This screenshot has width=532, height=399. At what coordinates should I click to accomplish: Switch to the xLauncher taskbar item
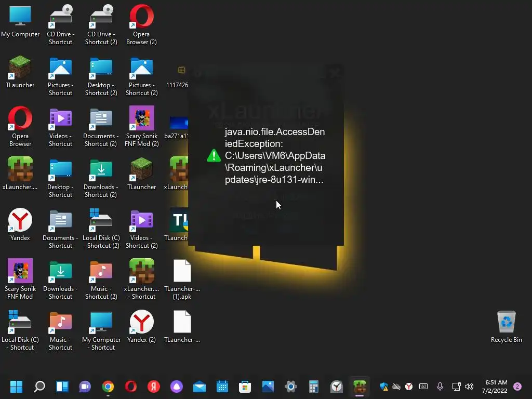(x=360, y=387)
